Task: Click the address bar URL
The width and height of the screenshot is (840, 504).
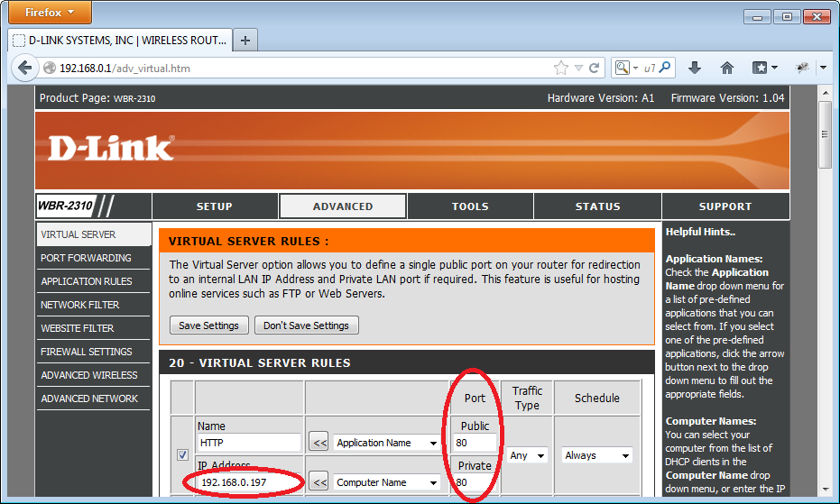Action: [x=125, y=68]
